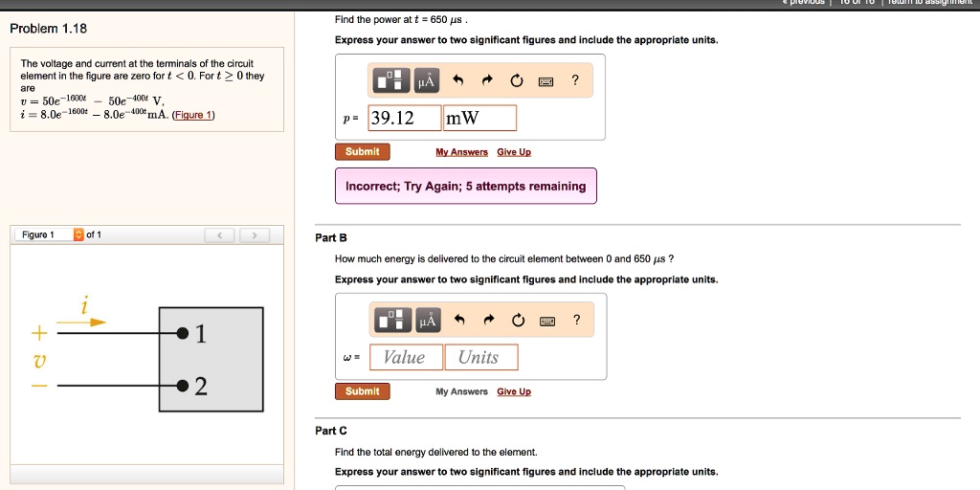Viewport: 980px width, 490px height.
Task: Reset Part A answer with circular arrow
Action: [x=516, y=80]
